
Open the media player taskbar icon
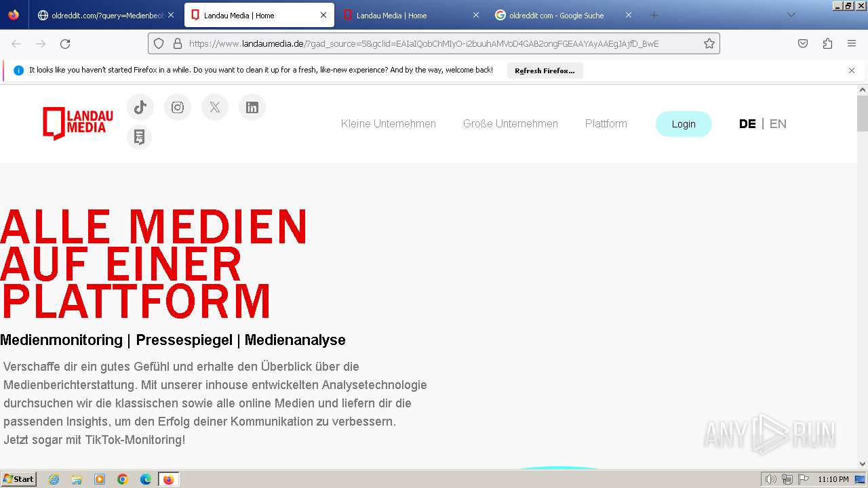(100, 479)
